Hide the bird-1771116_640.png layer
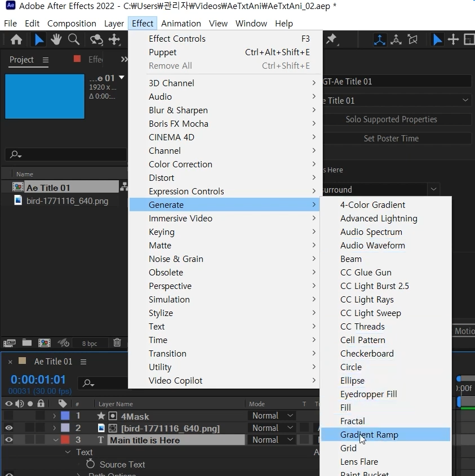 pos(9,428)
